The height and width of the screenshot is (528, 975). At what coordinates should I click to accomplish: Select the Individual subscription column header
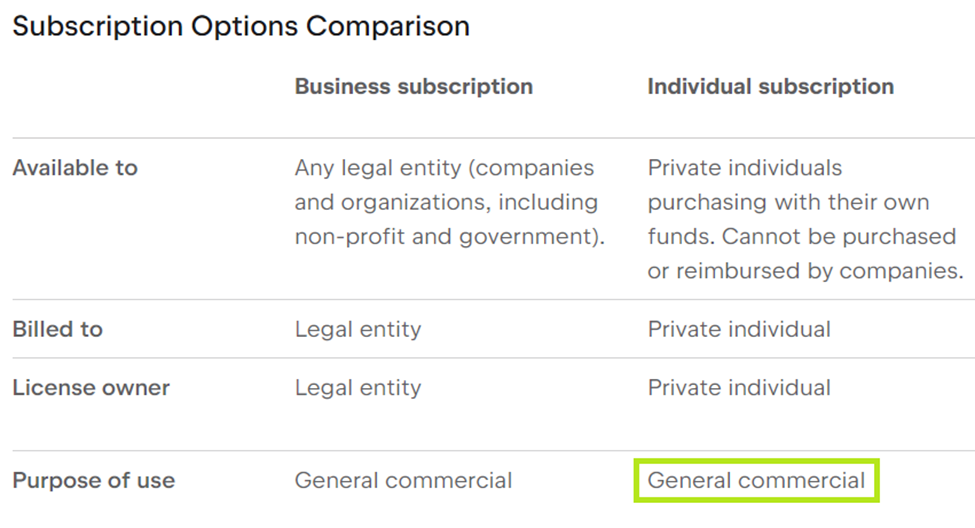(770, 87)
